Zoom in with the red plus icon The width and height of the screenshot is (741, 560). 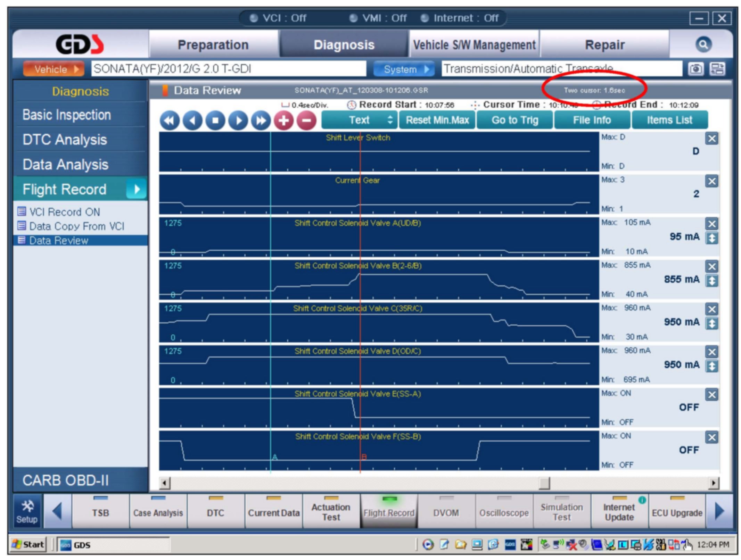[283, 121]
